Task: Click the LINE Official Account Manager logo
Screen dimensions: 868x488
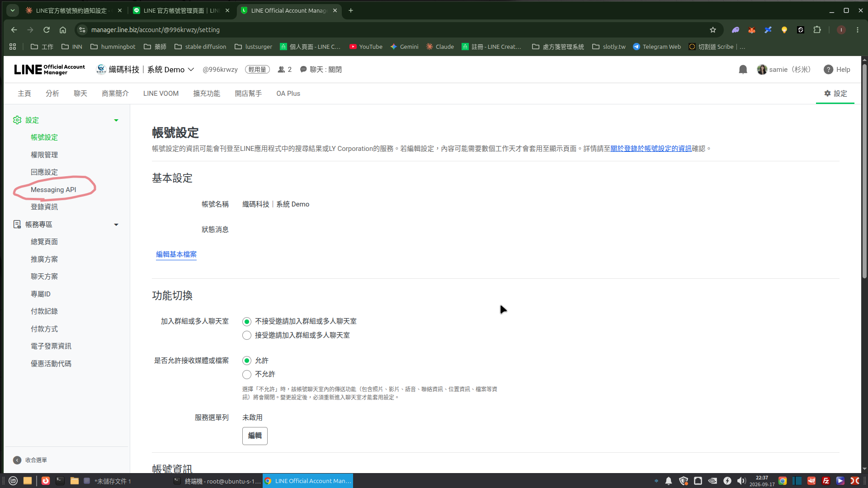Action: point(49,70)
